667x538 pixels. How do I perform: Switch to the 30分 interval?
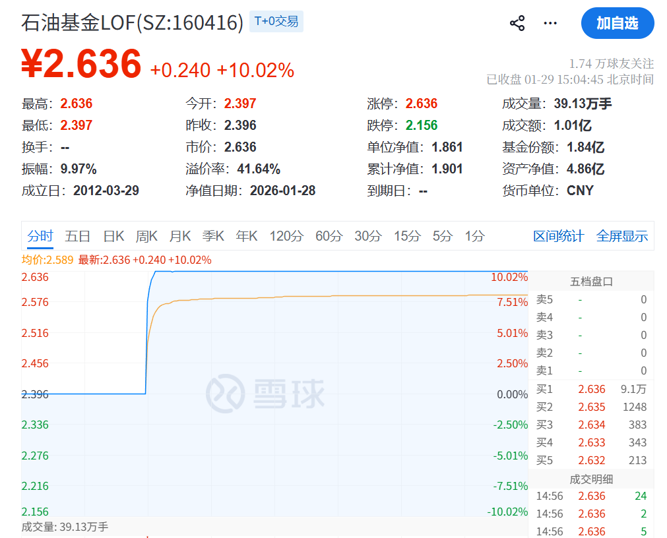click(368, 236)
